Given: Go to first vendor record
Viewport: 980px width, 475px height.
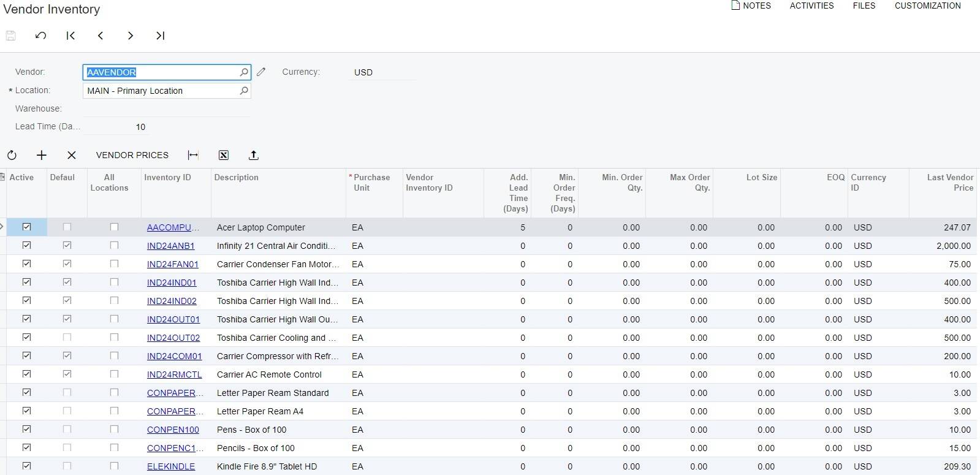Looking at the screenshot, I should click(70, 36).
